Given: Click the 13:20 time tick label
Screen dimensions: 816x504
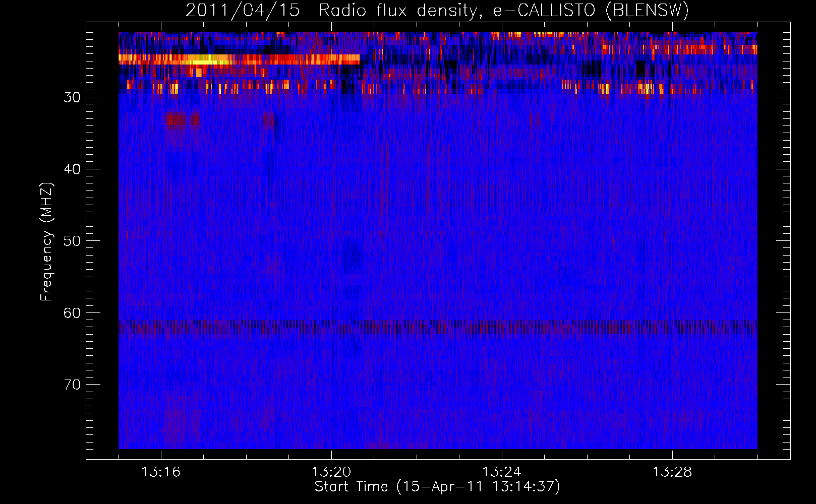Looking at the screenshot, I should (x=331, y=472).
